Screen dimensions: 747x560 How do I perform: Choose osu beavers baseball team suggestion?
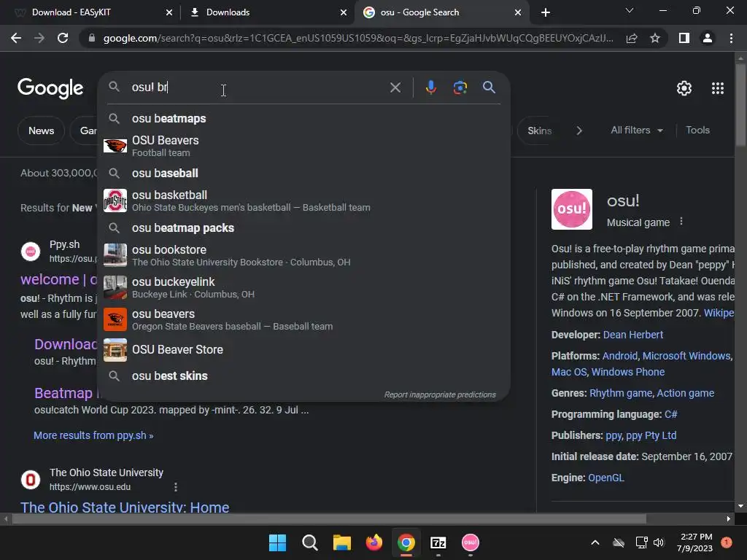pos(304,319)
